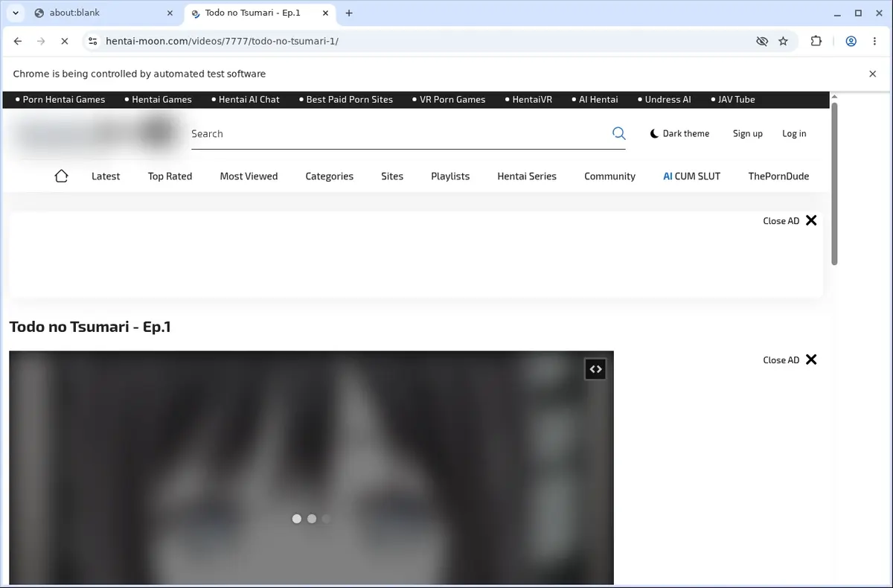Open the Categories menu item
893x588 pixels.
click(x=329, y=176)
